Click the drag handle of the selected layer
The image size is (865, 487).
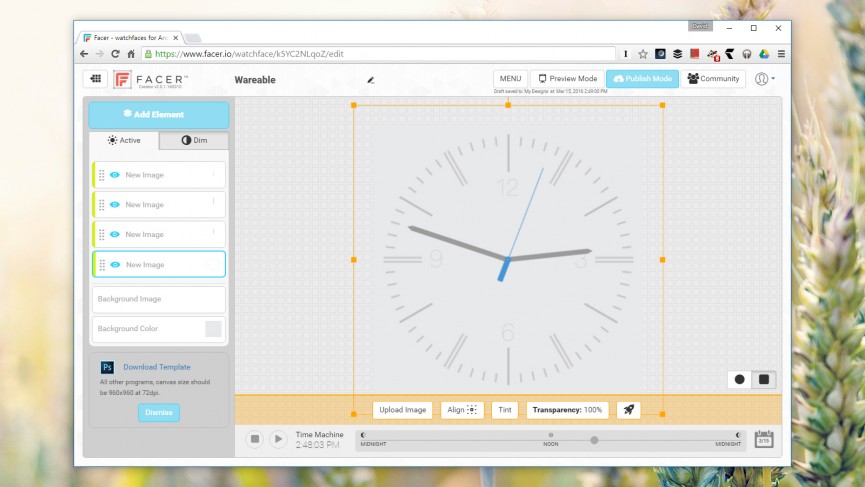(102, 265)
